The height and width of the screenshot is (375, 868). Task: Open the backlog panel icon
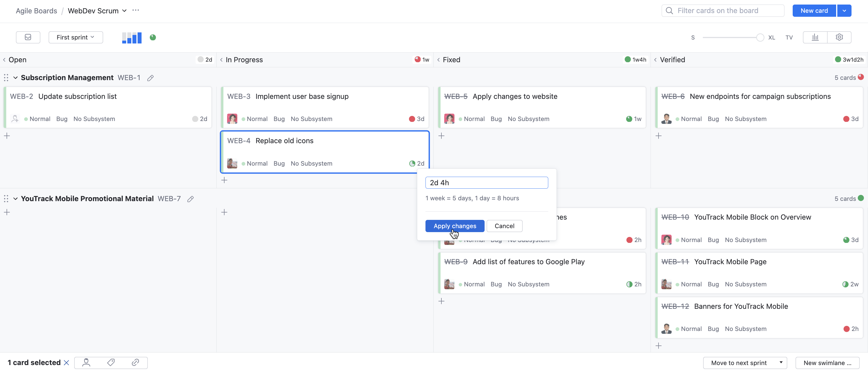(x=28, y=37)
